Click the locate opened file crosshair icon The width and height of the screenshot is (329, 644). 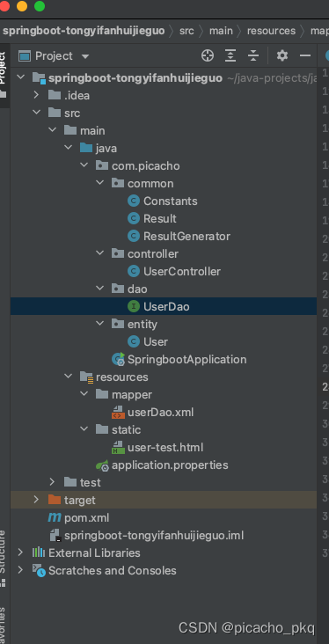click(x=208, y=55)
